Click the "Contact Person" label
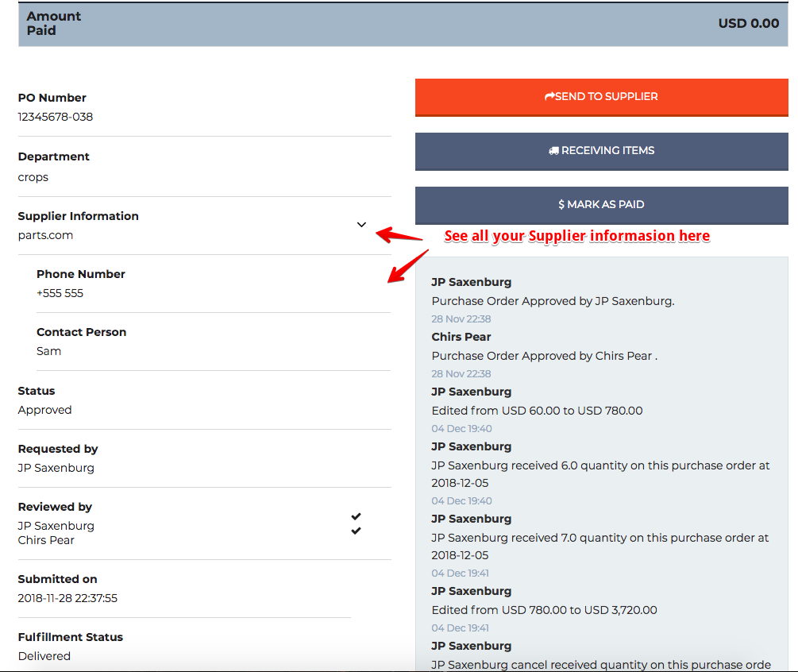Screen dimensions: 798x672 (82, 332)
